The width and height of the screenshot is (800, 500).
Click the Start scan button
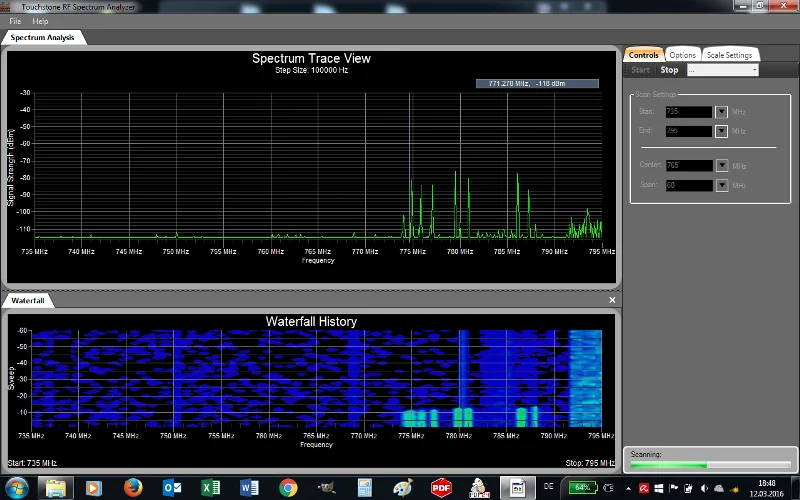(640, 70)
